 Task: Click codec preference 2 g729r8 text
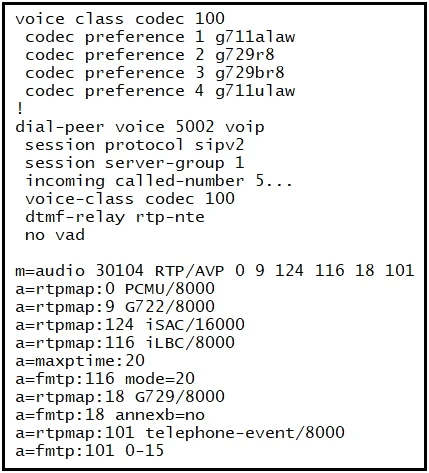click(150, 55)
